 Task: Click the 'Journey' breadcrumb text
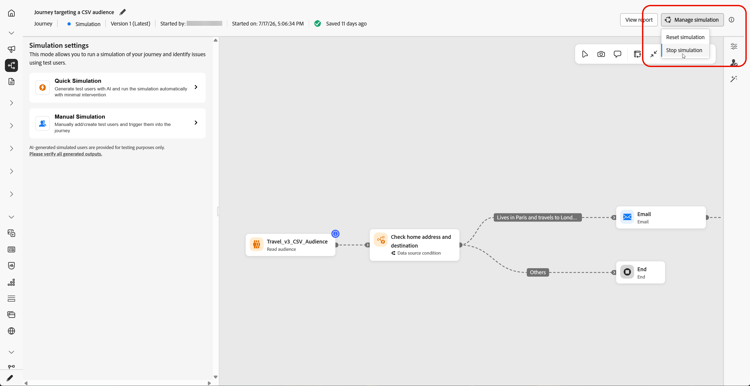point(43,23)
